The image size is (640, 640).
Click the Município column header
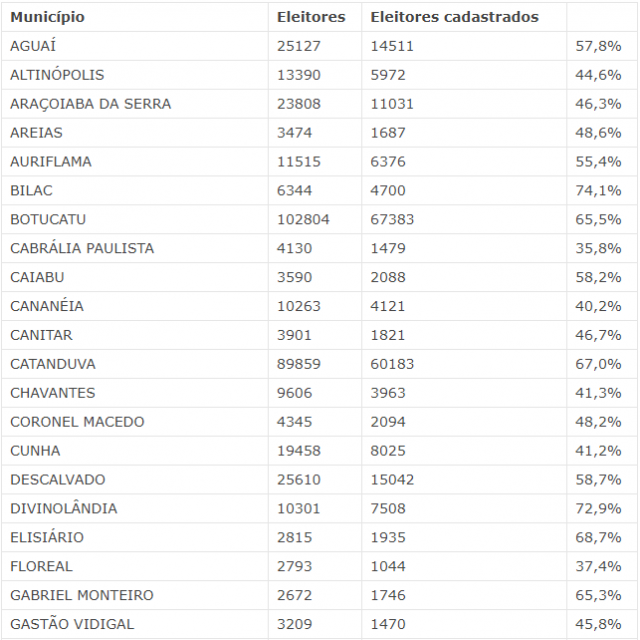(x=47, y=17)
